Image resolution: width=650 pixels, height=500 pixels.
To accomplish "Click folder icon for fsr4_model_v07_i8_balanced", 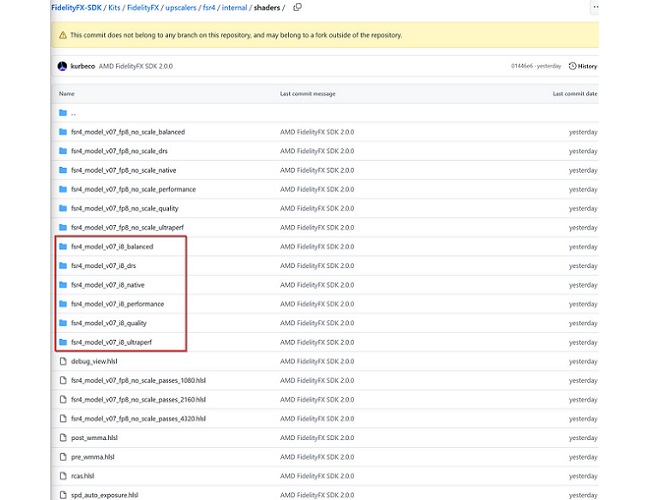I will coord(63,246).
